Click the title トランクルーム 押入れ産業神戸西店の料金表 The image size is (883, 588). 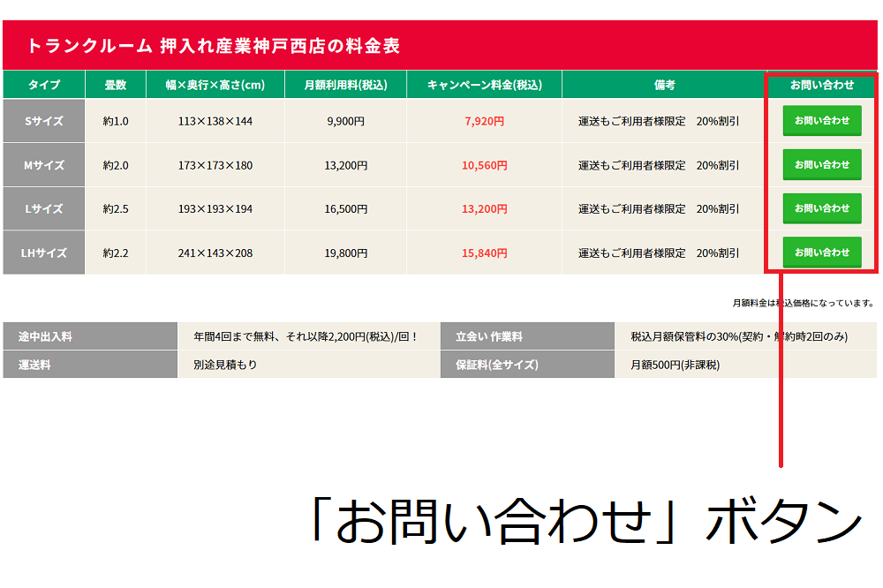pyautogui.click(x=214, y=46)
